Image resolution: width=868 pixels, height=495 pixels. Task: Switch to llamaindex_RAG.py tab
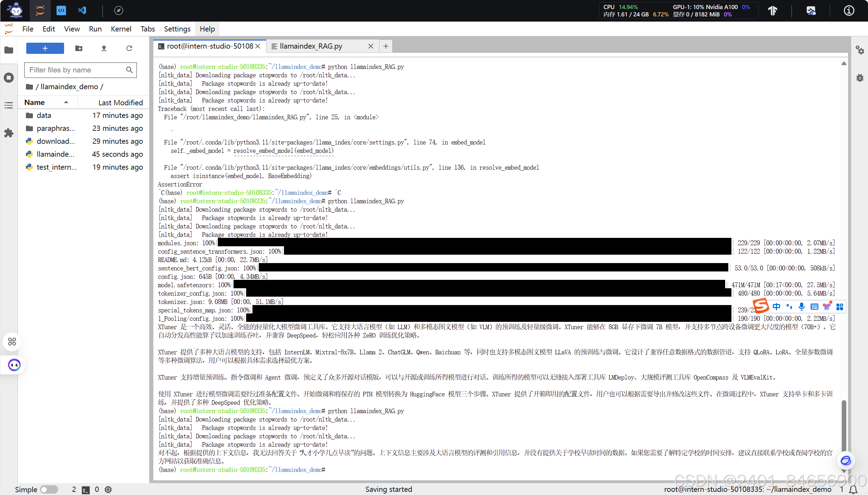pos(311,46)
